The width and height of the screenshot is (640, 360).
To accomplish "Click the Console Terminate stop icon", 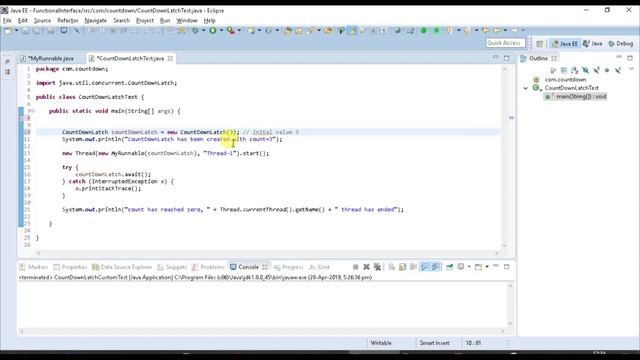I will point(356,267).
